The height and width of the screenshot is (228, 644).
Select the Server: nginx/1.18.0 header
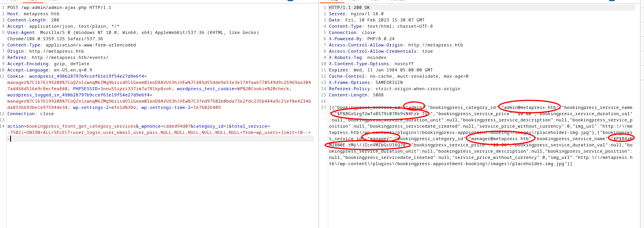click(x=356, y=14)
